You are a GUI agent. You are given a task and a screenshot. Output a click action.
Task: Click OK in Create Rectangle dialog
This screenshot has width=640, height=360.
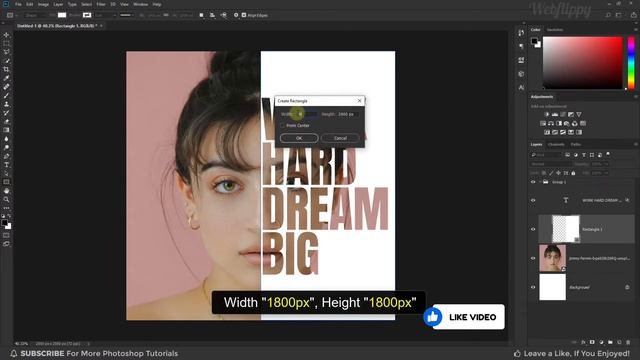299,138
